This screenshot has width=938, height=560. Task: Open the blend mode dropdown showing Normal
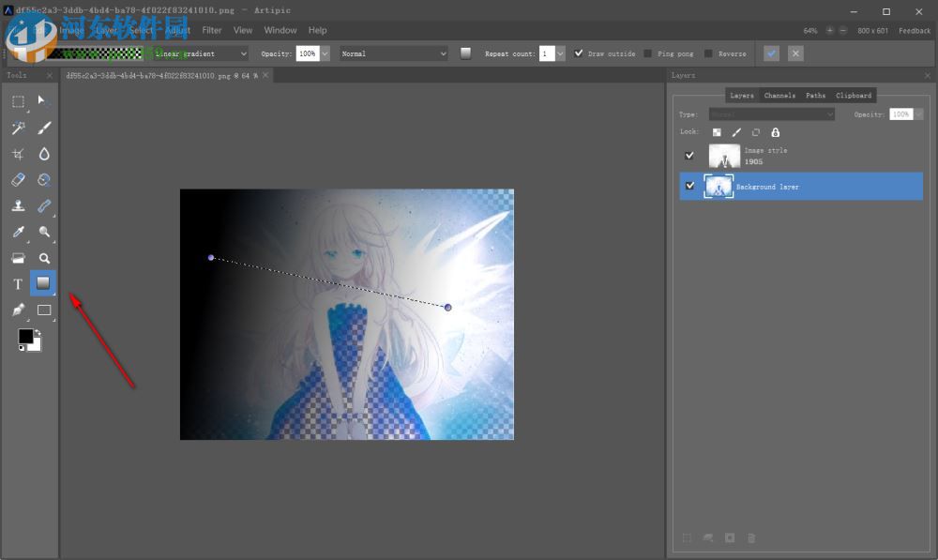click(x=392, y=53)
